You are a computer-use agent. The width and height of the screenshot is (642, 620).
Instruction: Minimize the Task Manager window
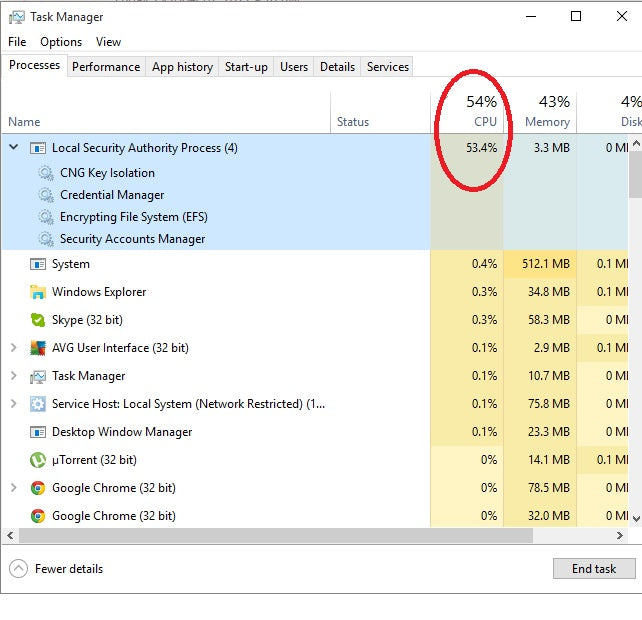pyautogui.click(x=531, y=16)
